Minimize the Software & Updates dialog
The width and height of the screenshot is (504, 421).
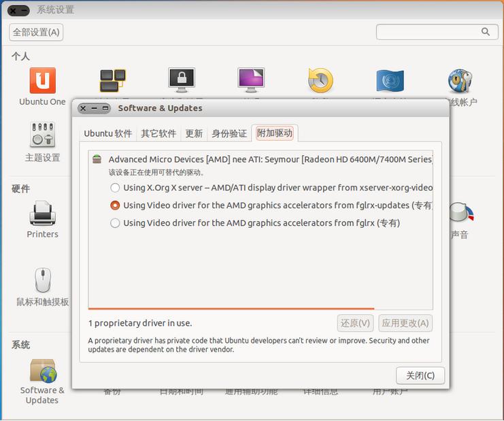point(94,108)
